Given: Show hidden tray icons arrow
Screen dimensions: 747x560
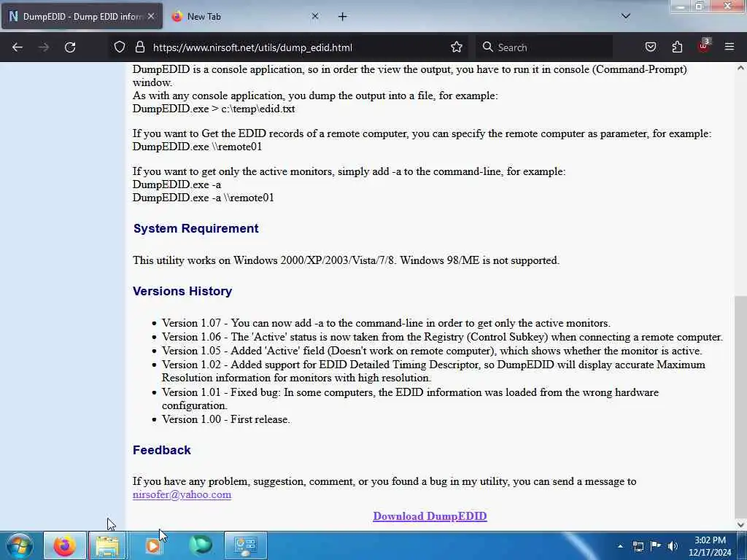Looking at the screenshot, I should pos(620,546).
